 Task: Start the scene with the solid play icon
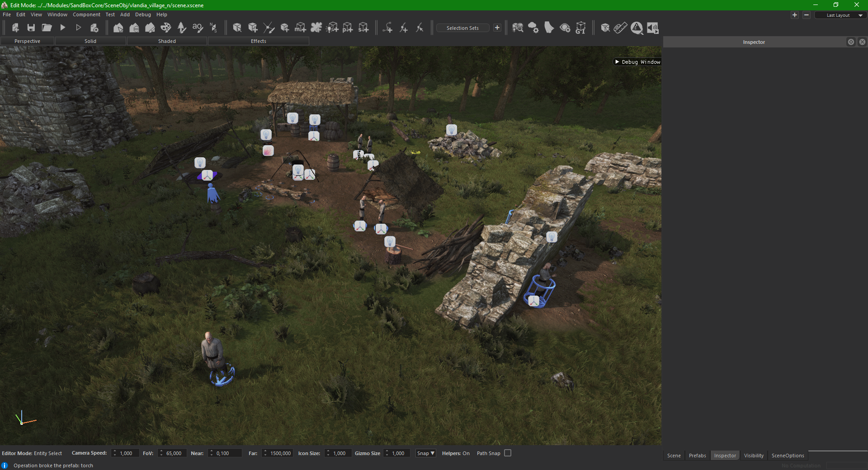coord(63,28)
